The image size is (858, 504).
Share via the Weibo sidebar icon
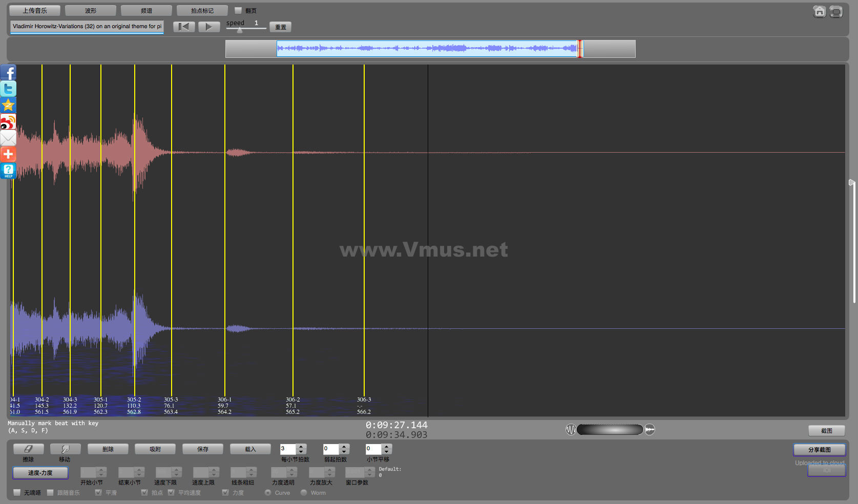[8, 122]
